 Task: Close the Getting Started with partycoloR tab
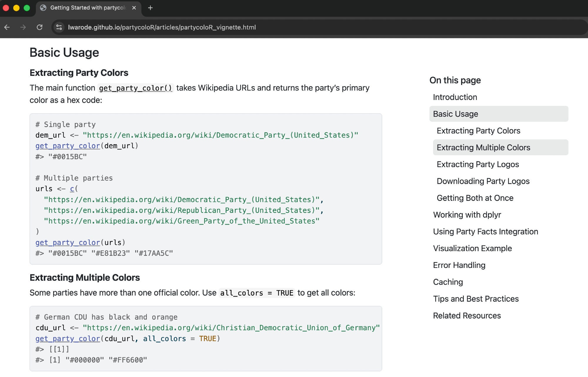[x=134, y=8]
